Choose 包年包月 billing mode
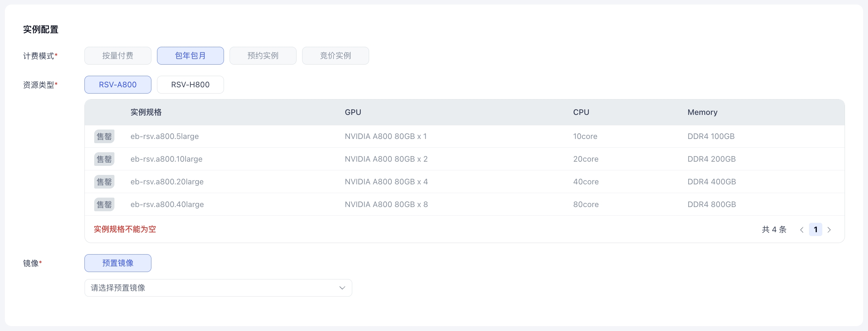Image resolution: width=868 pixels, height=331 pixels. click(x=190, y=56)
